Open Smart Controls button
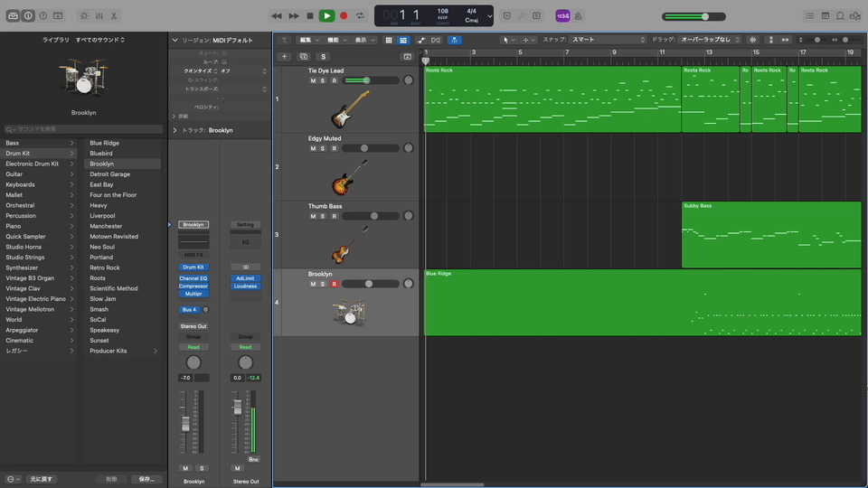The width and height of the screenshot is (868, 488). point(83,16)
